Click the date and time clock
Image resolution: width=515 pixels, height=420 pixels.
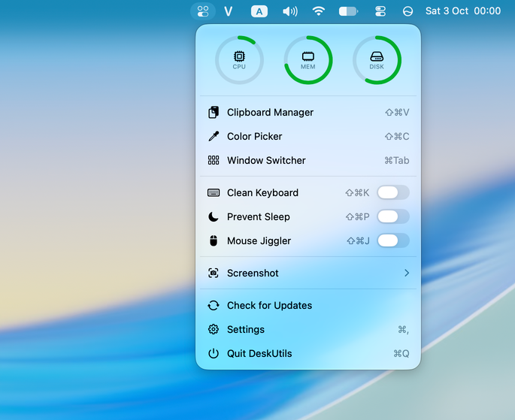(x=463, y=11)
